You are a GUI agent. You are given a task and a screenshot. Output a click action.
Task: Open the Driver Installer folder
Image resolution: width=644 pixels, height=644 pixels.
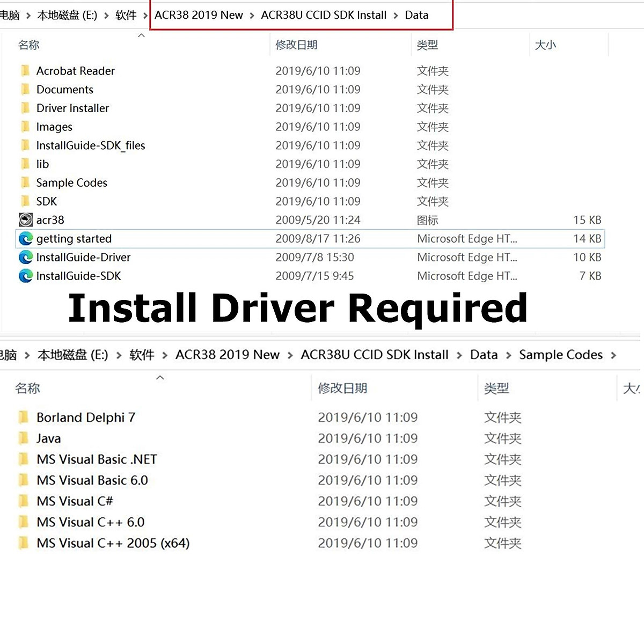click(x=72, y=108)
